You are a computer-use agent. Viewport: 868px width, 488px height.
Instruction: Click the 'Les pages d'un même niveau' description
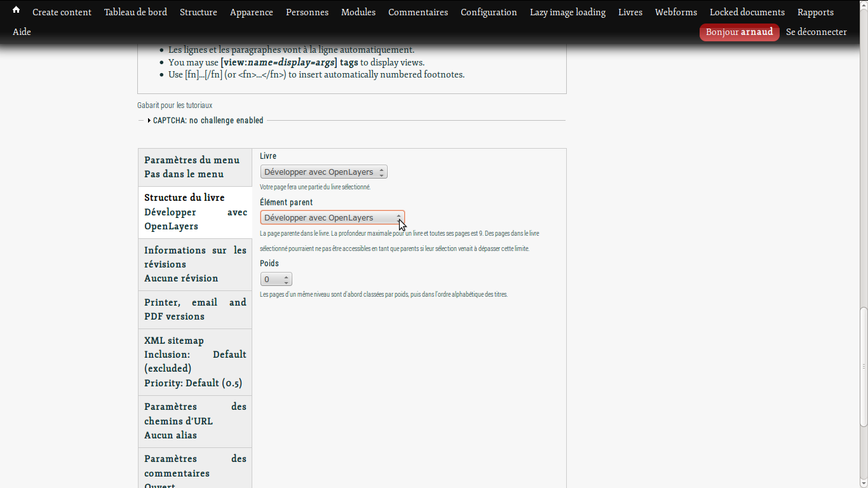(384, 295)
